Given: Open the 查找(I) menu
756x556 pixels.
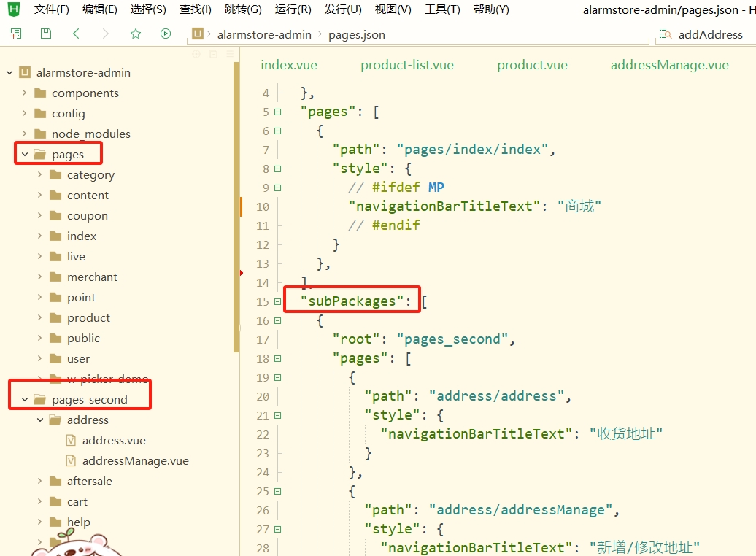Looking at the screenshot, I should (x=196, y=9).
